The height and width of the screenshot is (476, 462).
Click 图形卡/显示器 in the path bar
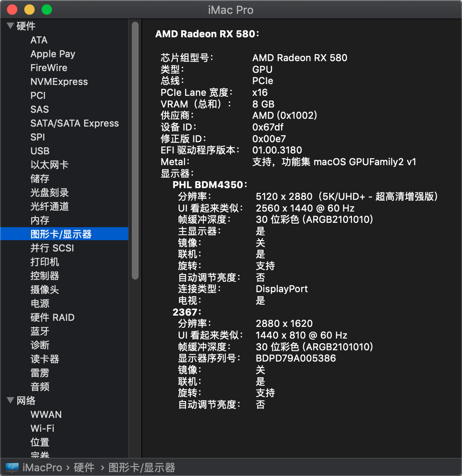[x=142, y=467]
